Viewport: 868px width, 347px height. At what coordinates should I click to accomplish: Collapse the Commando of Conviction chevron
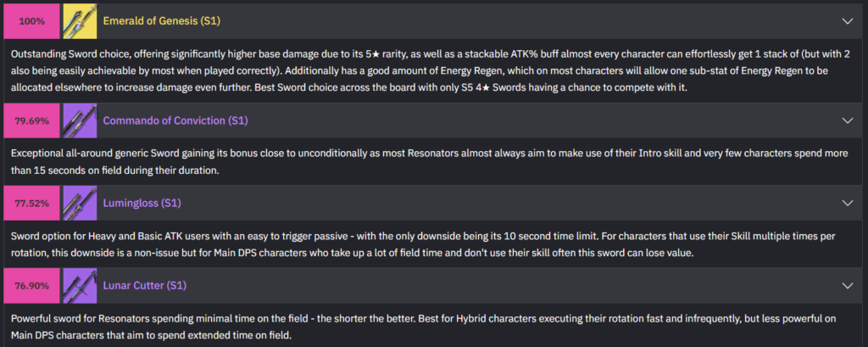pos(847,120)
